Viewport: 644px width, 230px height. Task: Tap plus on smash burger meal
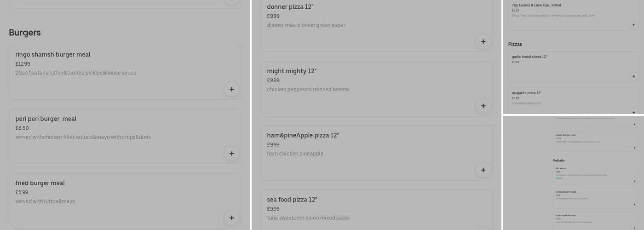pyautogui.click(x=634, y=148)
